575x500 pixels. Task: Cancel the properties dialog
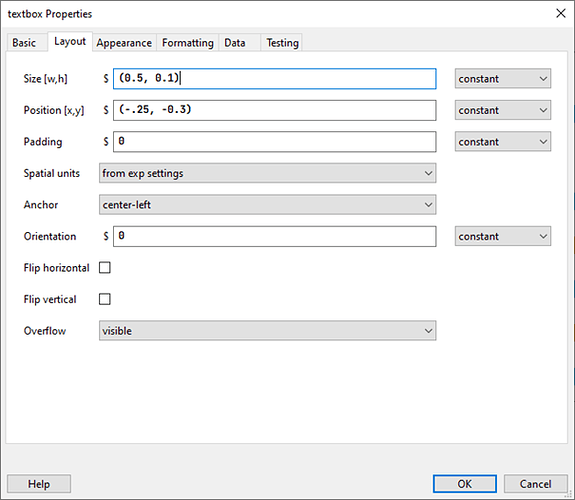click(535, 484)
